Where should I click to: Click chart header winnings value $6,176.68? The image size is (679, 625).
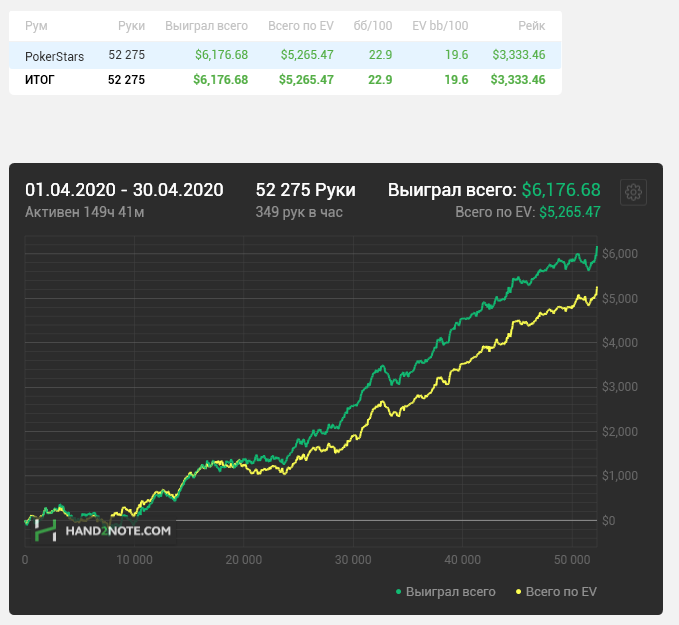pyautogui.click(x=561, y=190)
